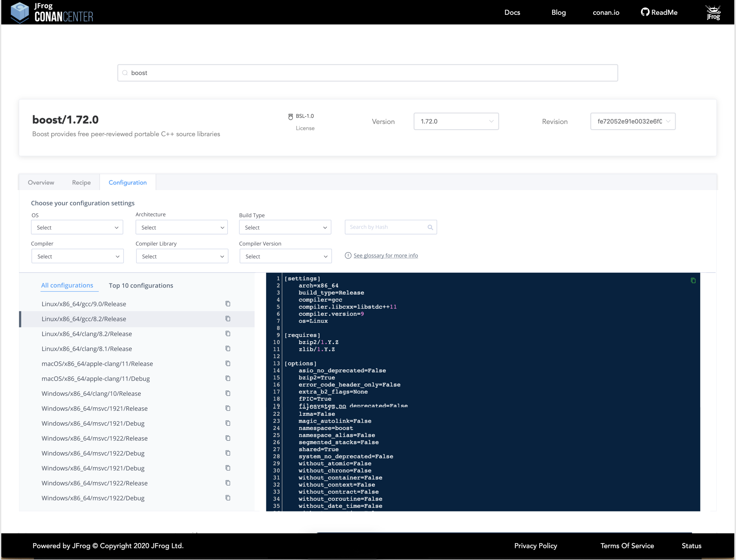Click the [options] line in code
736x560 pixels.
pyautogui.click(x=301, y=363)
